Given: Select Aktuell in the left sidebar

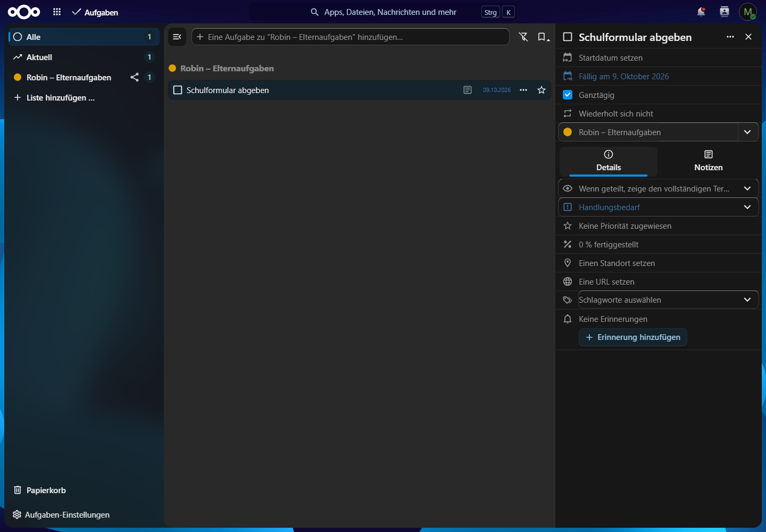Looking at the screenshot, I should [84, 57].
